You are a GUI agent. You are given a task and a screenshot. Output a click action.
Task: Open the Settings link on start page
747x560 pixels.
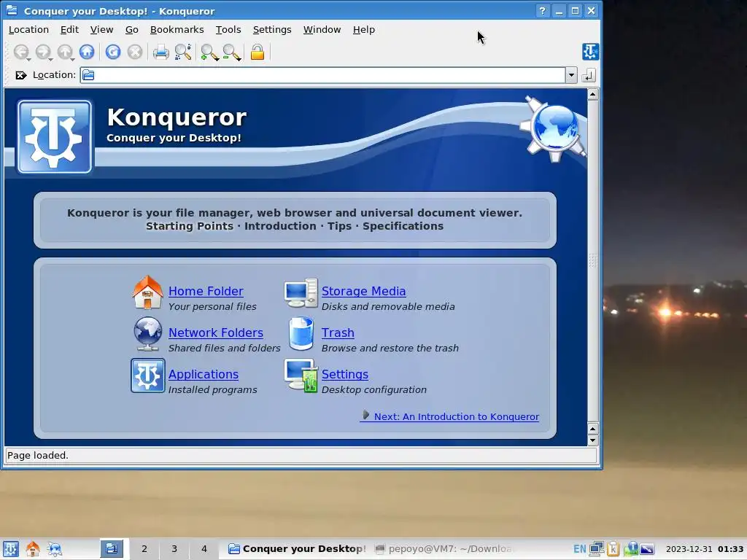pyautogui.click(x=345, y=374)
